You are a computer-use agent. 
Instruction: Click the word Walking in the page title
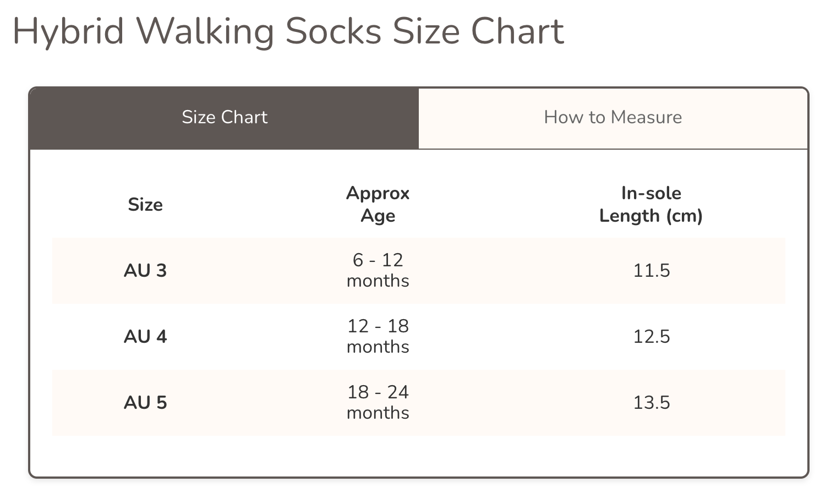[x=205, y=31]
